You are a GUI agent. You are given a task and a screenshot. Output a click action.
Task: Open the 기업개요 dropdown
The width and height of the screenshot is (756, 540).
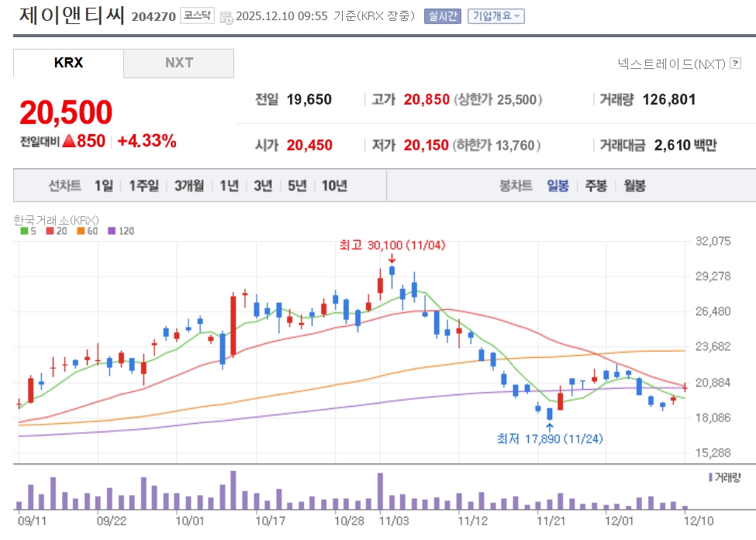(495, 16)
